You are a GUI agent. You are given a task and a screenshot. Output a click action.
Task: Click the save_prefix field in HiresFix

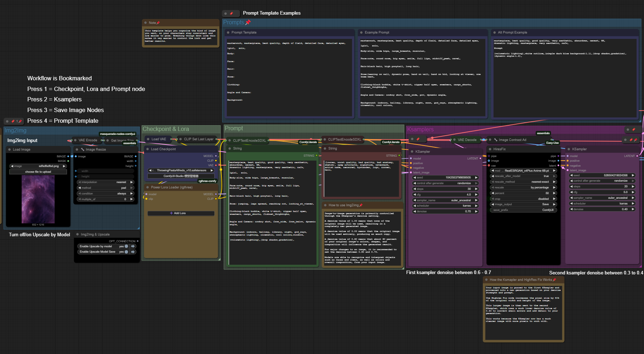[523, 210]
